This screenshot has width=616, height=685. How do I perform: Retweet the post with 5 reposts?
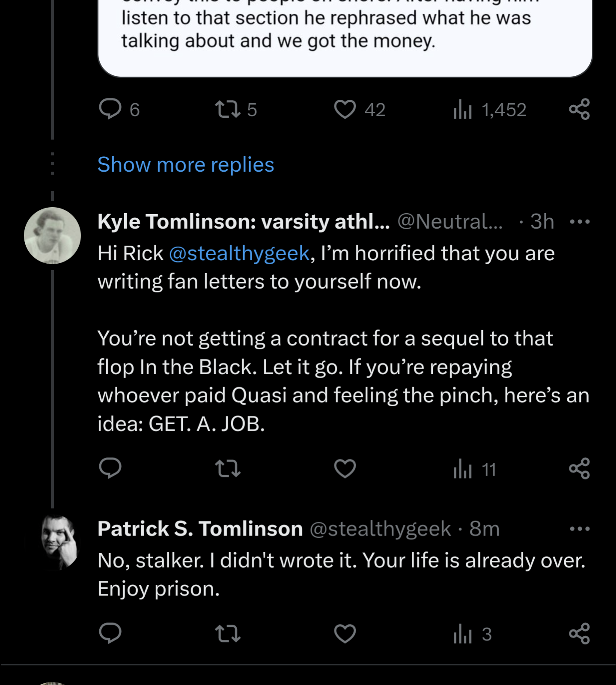point(228,109)
